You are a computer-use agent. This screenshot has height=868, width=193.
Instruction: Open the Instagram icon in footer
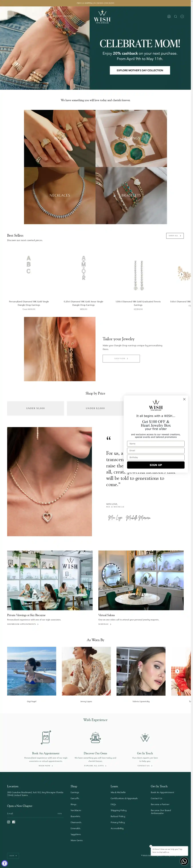pos(9,822)
